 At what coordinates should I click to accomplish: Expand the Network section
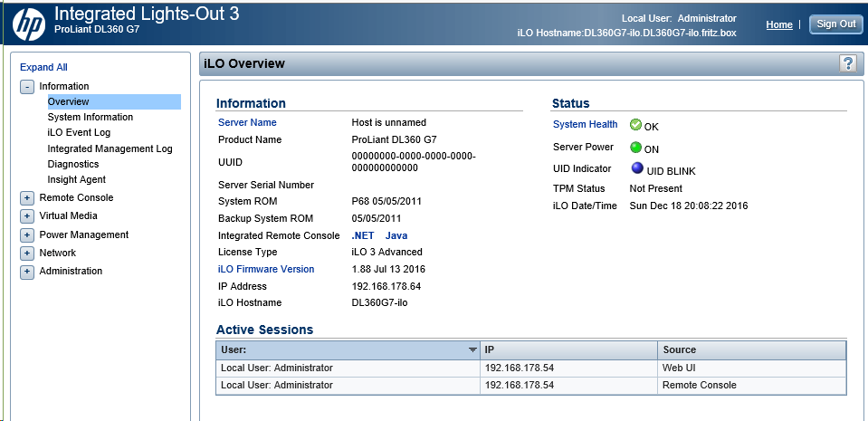(27, 254)
